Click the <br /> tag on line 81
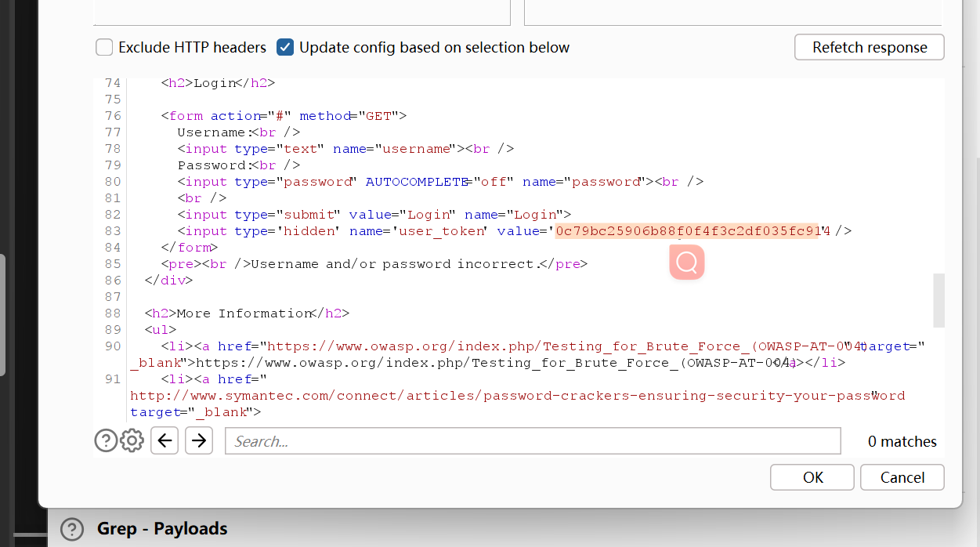 (x=202, y=198)
